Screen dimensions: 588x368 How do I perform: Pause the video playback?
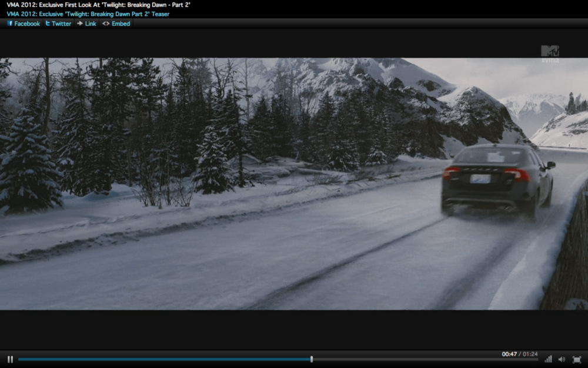coord(10,359)
